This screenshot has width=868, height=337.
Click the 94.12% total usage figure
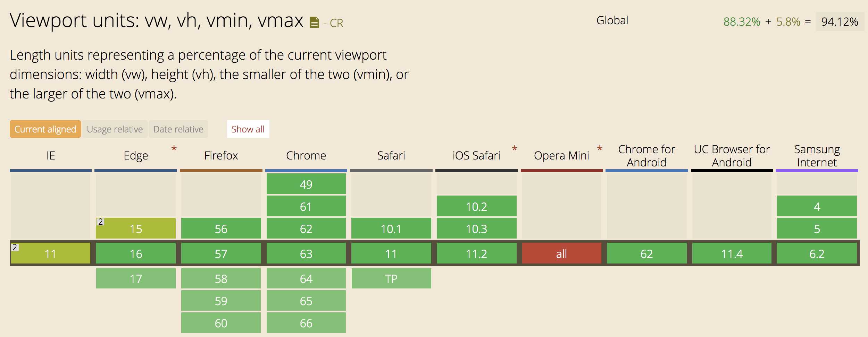click(840, 21)
